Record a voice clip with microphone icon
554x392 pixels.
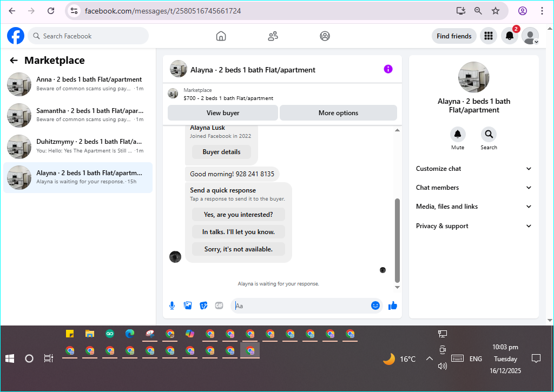(x=172, y=305)
